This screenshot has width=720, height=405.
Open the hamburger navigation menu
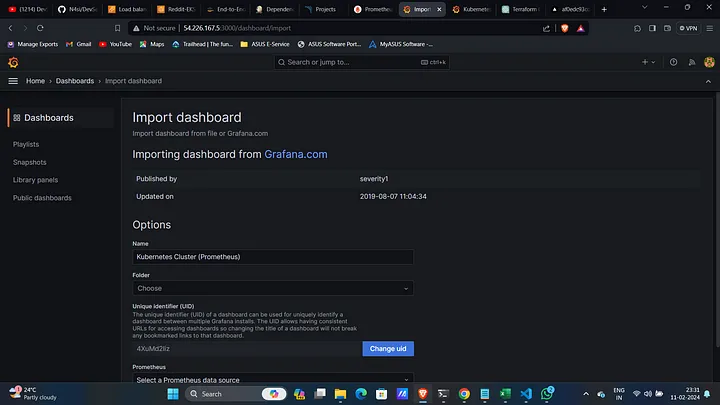coord(13,81)
